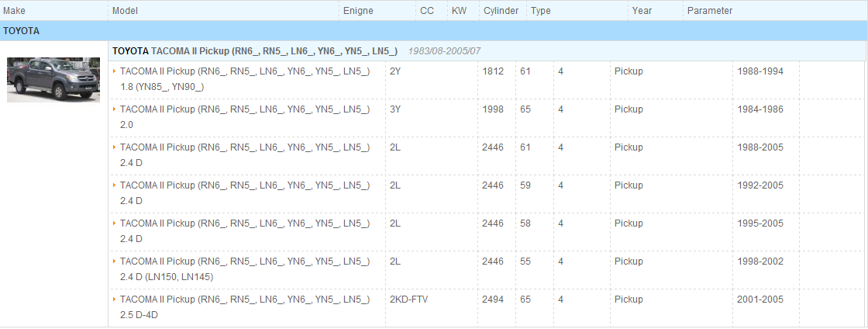
Task: Click the 1983/08-2005/07 production date text
Action: [x=445, y=51]
